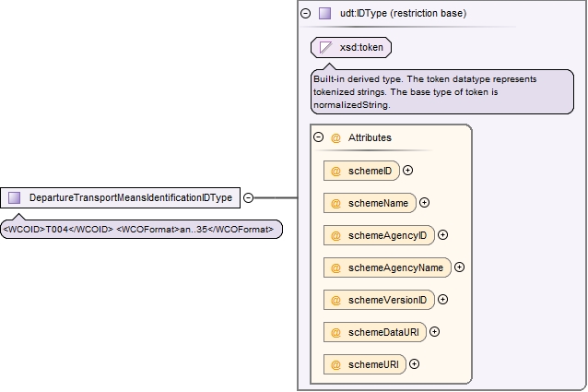This screenshot has height=392, width=588.
Task: Click the xsd:token simple type icon
Action: pyautogui.click(x=325, y=48)
